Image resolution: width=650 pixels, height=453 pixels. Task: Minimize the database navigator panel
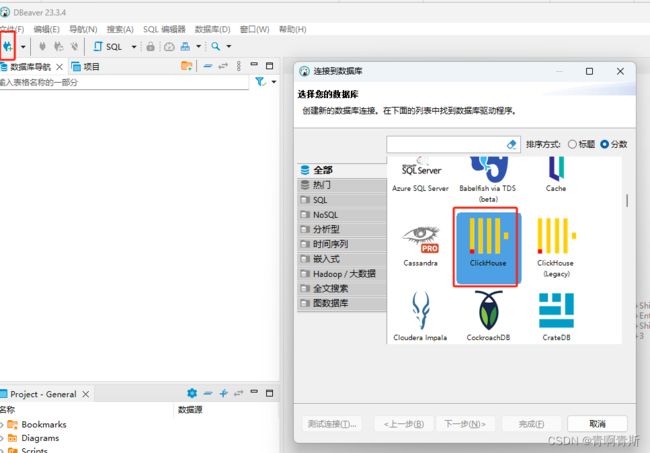254,65
